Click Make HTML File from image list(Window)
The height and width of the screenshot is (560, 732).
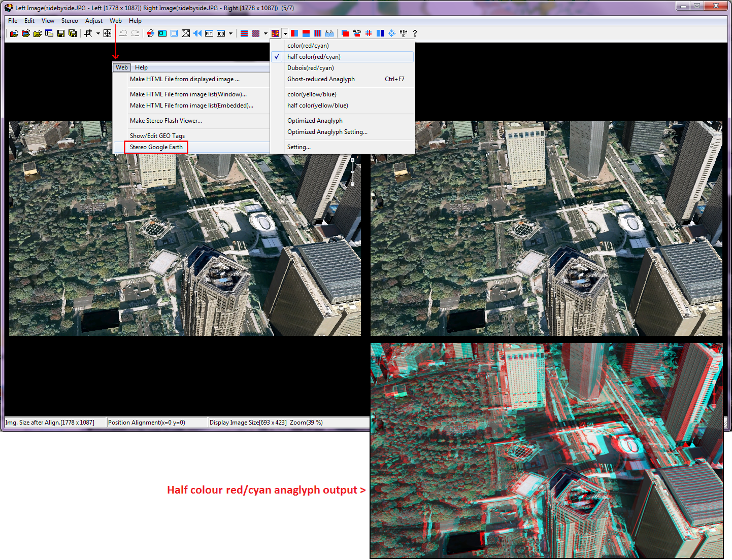coord(191,94)
